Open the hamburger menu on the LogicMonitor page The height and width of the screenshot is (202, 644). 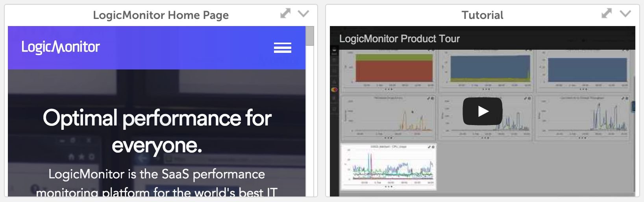[283, 48]
